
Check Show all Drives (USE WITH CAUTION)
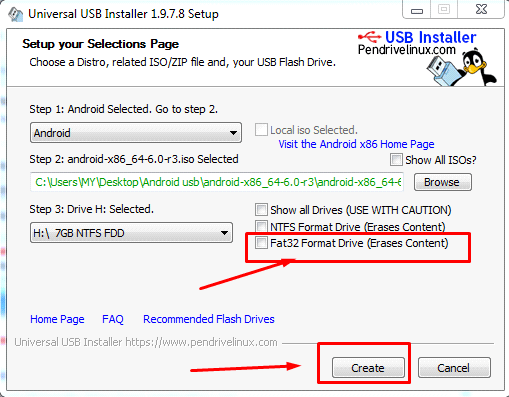[261, 210]
